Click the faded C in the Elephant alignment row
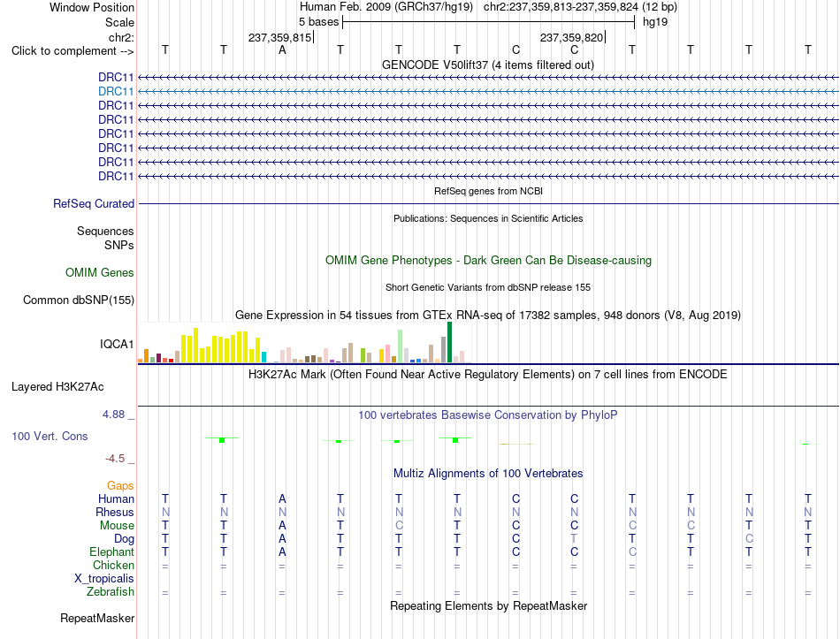Viewport: 840px width, 639px height. pyautogui.click(x=632, y=552)
